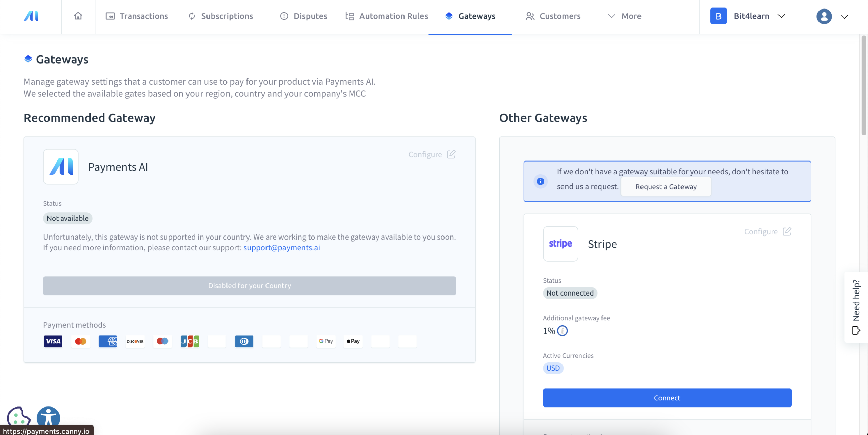Open the cookie preferences icon
The width and height of the screenshot is (868, 435).
click(x=19, y=416)
